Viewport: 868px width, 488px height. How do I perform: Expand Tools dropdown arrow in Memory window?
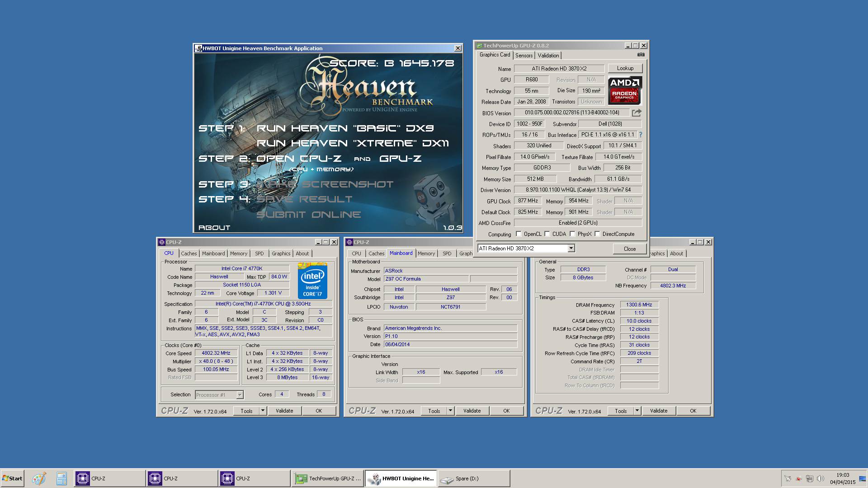(x=637, y=411)
